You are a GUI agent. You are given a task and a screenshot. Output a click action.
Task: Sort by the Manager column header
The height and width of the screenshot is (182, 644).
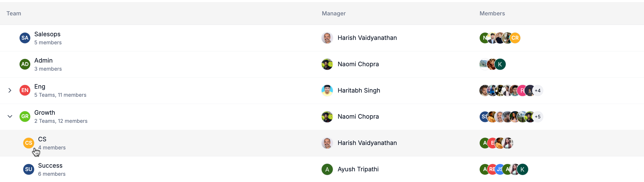334,14
